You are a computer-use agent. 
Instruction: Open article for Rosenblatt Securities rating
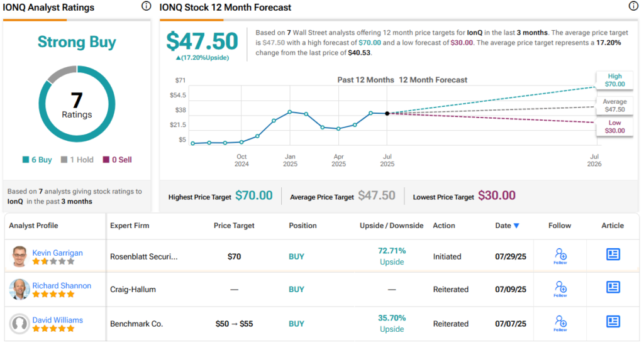click(x=613, y=255)
